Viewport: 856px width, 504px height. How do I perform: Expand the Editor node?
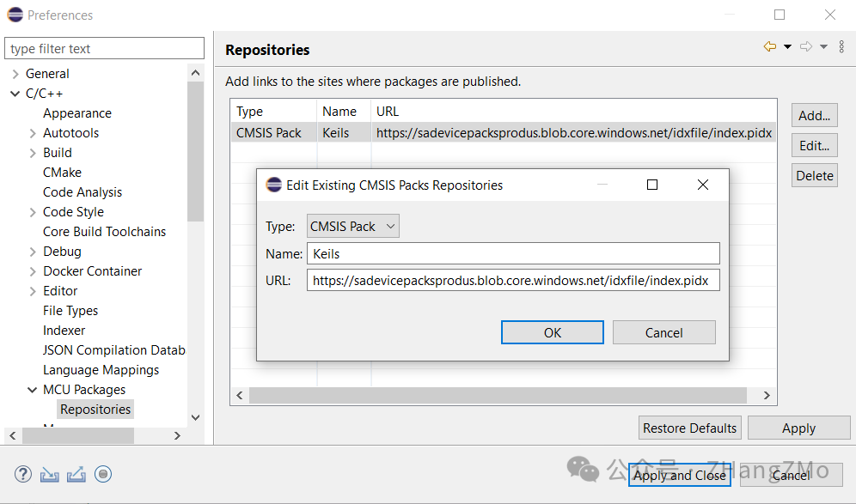33,291
